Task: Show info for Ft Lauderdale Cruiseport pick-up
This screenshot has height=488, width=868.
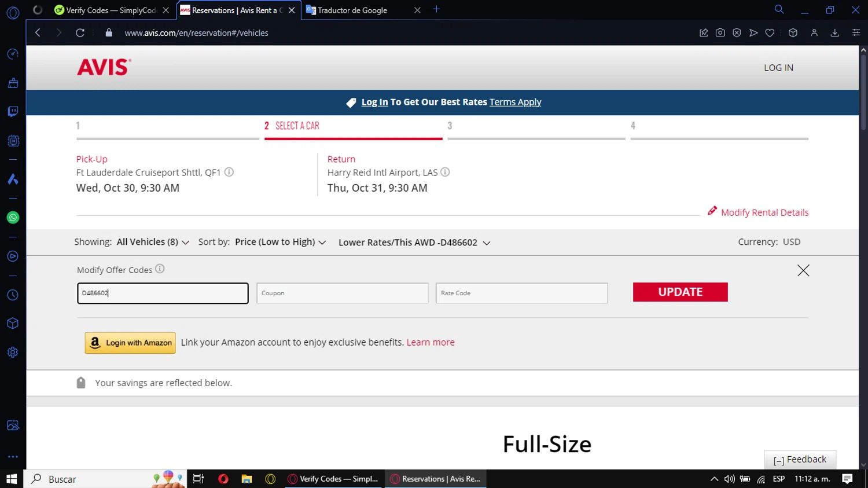Action: tap(229, 172)
